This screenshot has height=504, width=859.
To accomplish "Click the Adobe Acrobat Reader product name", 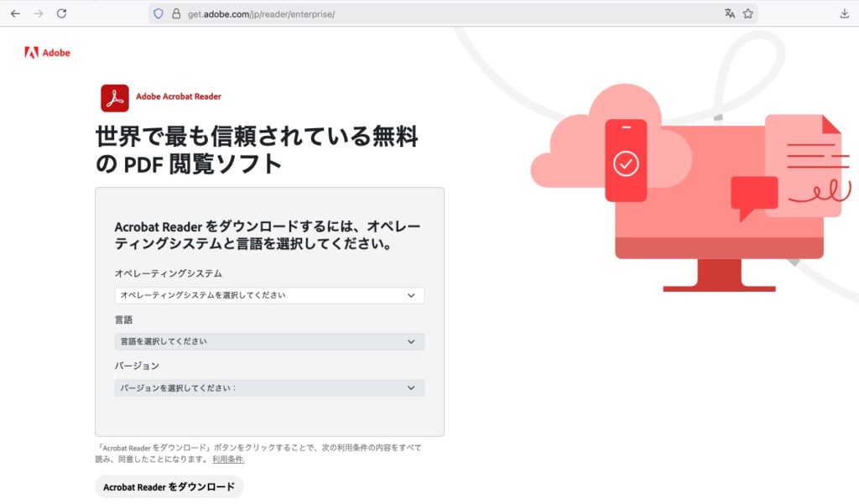I will [179, 96].
